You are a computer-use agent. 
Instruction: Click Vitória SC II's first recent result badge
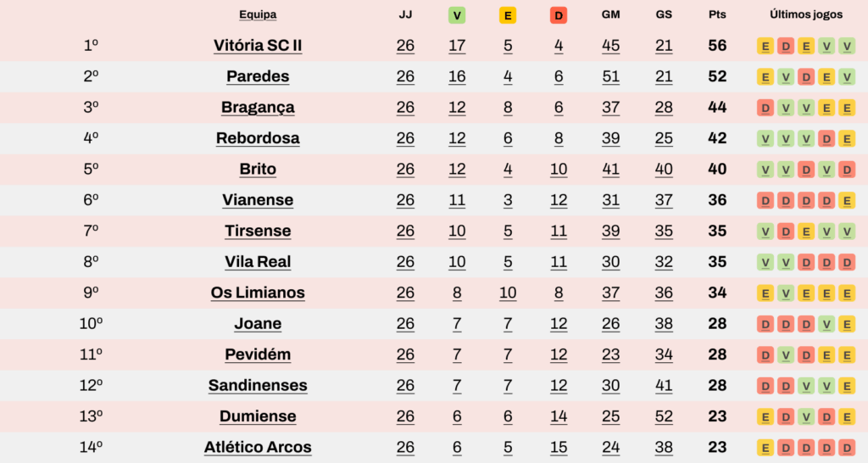[x=765, y=46]
